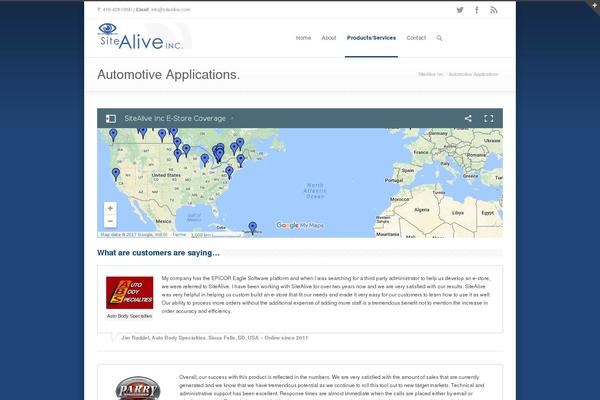Go to the Home menu item
Image resolution: width=600 pixels, height=400 pixels.
(x=303, y=38)
